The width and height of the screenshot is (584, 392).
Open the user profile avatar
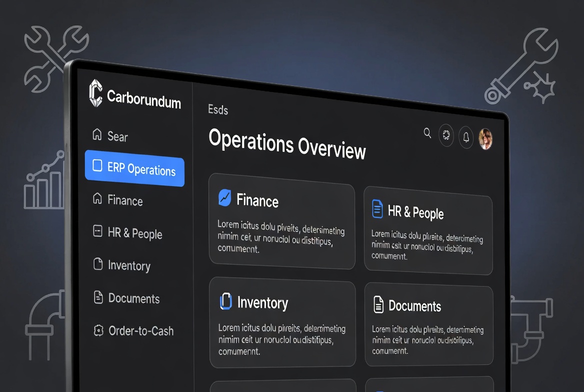(x=485, y=139)
